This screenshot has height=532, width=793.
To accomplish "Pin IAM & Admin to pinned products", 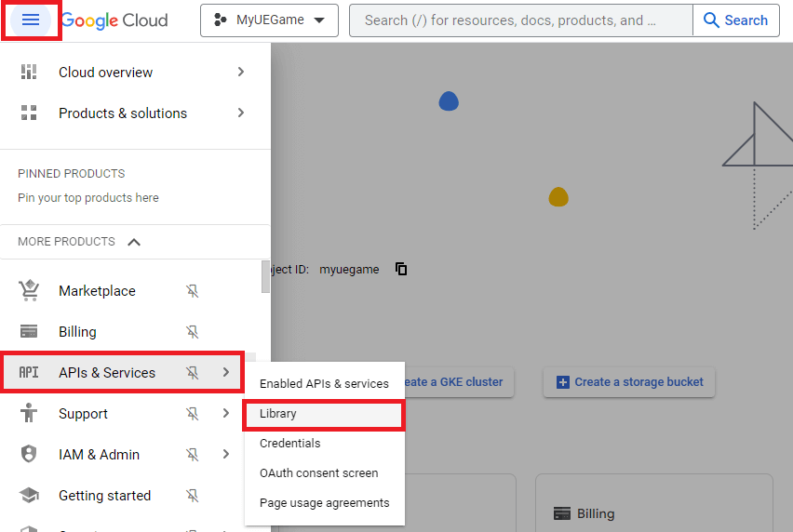I will (x=192, y=455).
